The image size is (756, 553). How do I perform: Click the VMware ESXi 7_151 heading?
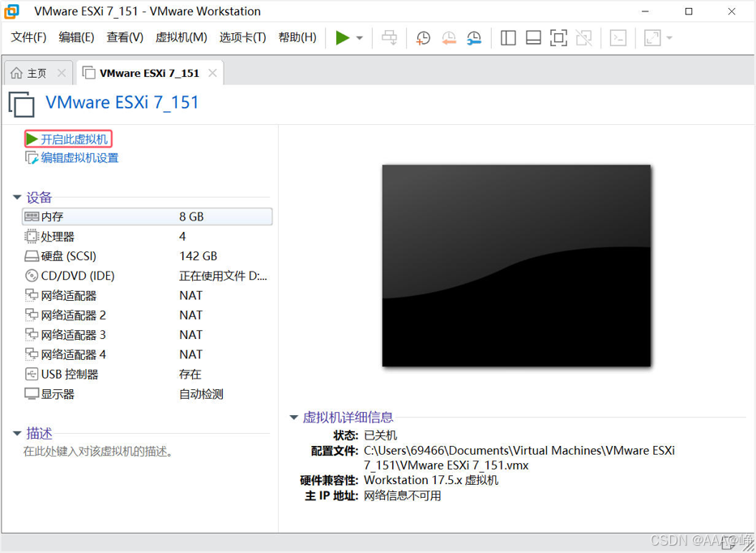pyautogui.click(x=122, y=102)
